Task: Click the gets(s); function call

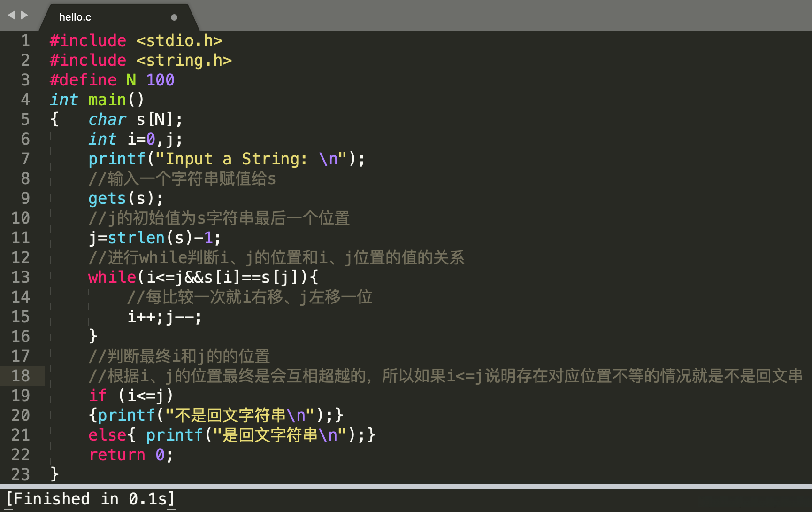Action: [126, 199]
